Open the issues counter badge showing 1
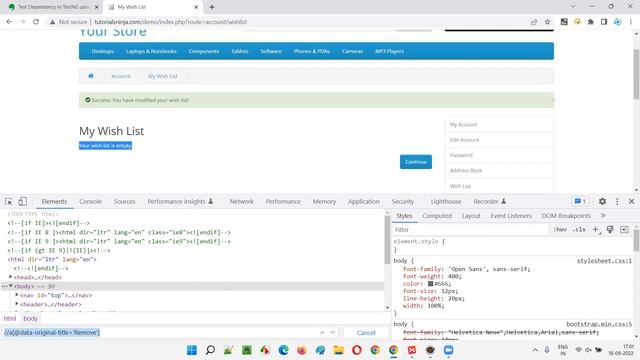 coord(580,201)
